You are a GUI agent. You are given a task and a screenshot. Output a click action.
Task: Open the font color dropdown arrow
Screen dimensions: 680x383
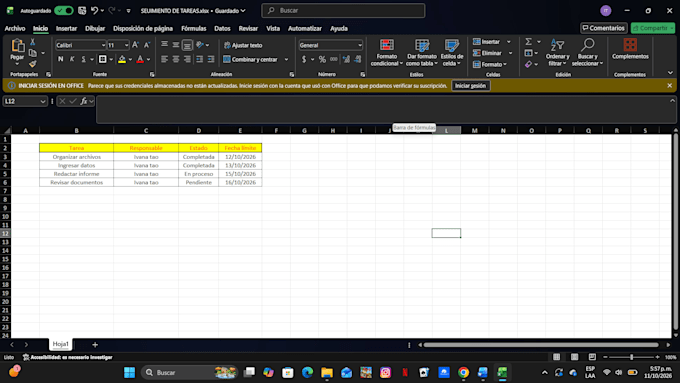tap(148, 59)
